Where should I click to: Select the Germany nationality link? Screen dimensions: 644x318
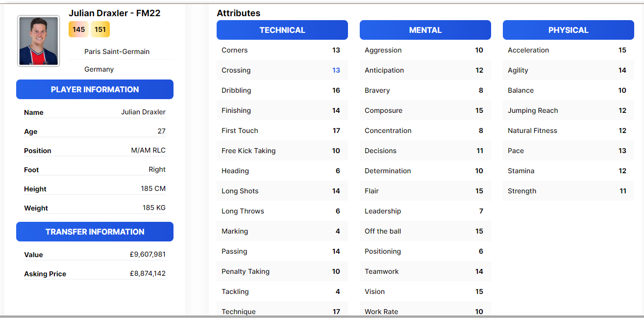pyautogui.click(x=99, y=69)
